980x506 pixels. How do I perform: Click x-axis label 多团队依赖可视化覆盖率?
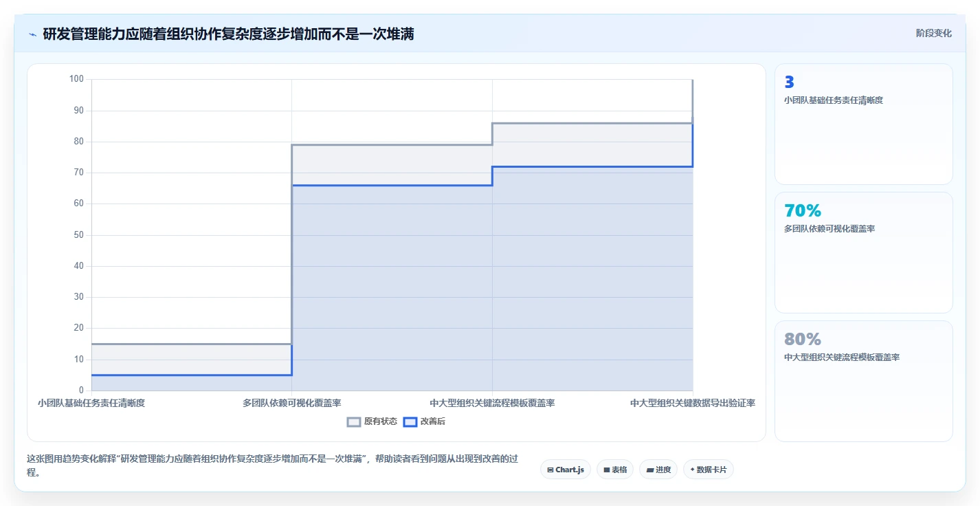click(x=292, y=403)
